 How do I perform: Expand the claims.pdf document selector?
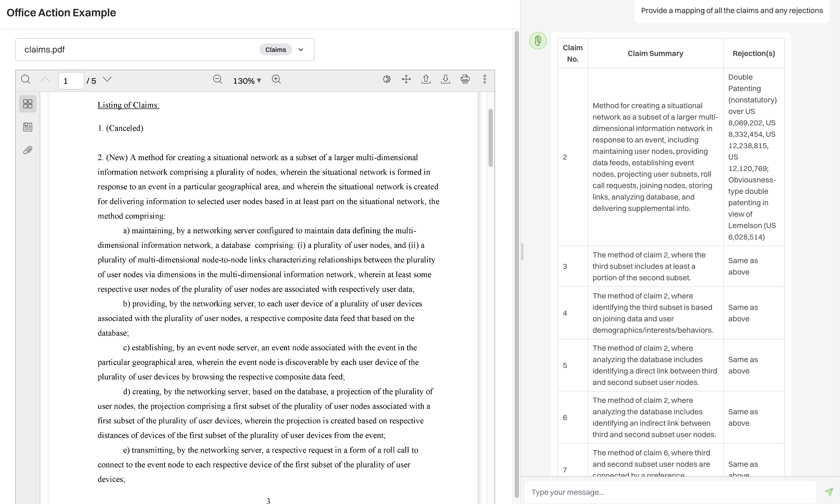tap(301, 49)
